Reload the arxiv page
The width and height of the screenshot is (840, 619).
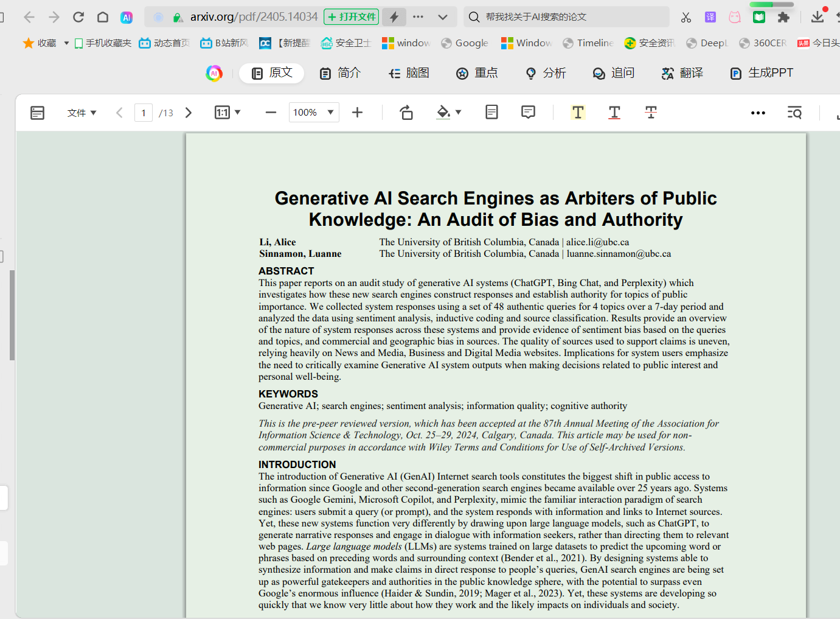78,17
